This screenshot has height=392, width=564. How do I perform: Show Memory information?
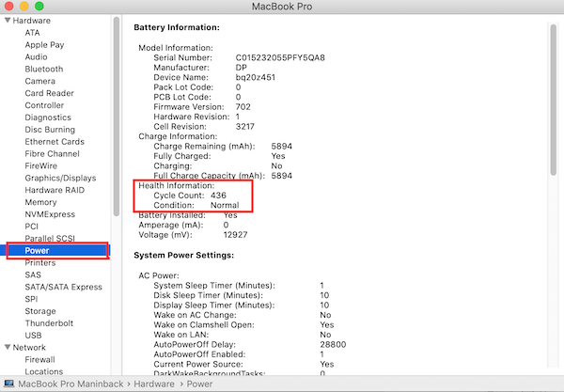click(x=40, y=202)
